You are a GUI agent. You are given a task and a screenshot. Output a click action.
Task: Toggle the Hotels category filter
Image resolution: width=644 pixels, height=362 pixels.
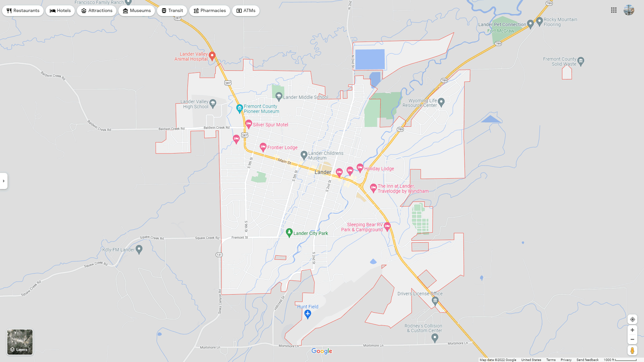60,10
